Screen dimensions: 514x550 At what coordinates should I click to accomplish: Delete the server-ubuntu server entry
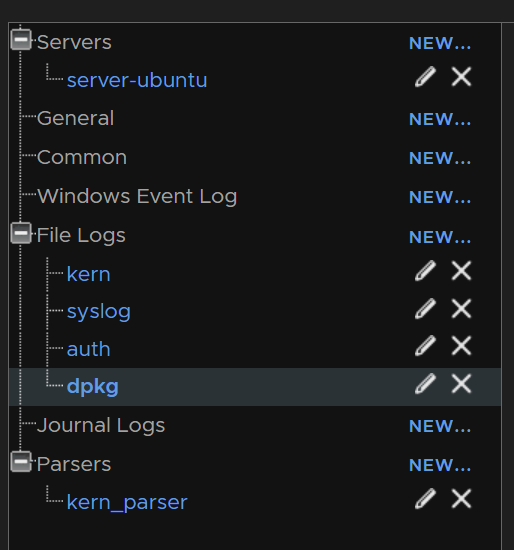point(461,77)
